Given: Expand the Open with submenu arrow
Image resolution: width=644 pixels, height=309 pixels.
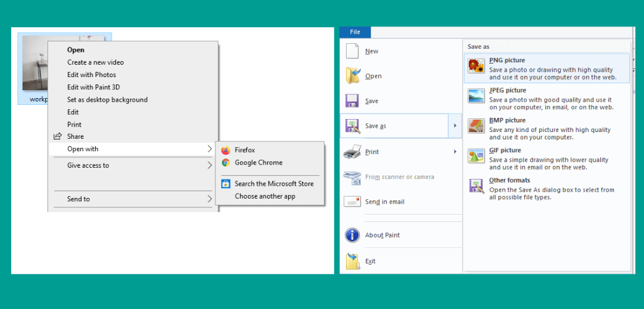Looking at the screenshot, I should point(210,149).
